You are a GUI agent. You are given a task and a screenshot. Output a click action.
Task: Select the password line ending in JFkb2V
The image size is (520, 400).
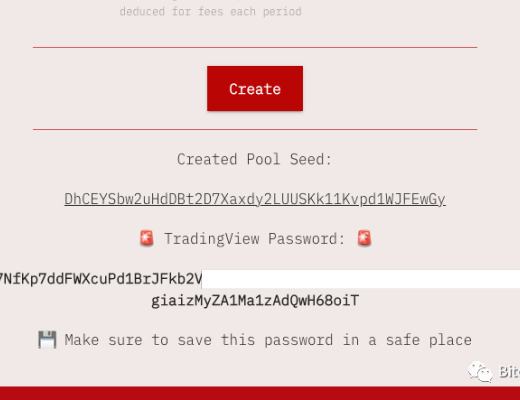point(101,279)
